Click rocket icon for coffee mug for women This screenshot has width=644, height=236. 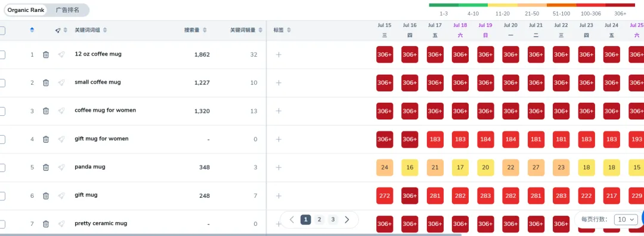point(61,111)
